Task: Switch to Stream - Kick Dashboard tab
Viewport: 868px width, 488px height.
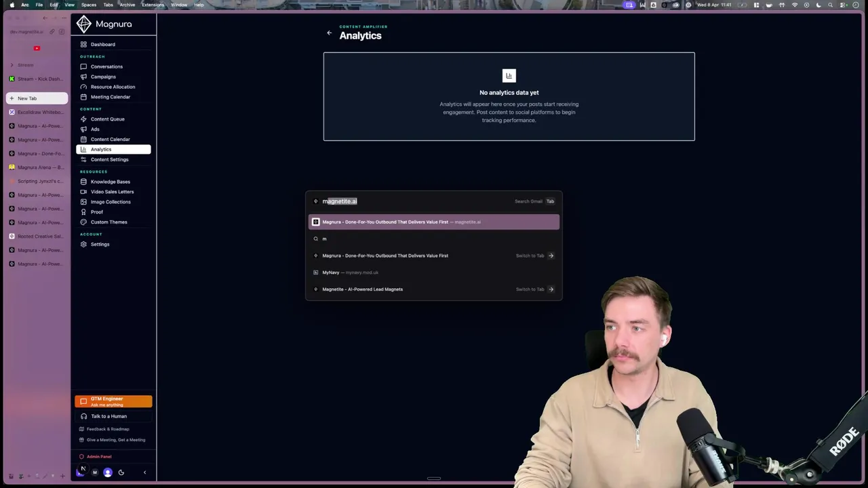Action: (37, 79)
